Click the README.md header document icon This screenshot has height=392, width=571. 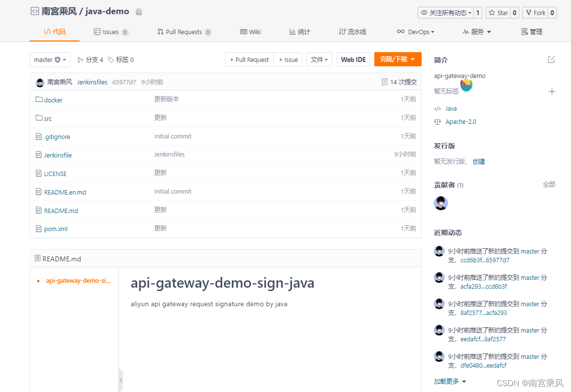pos(38,258)
